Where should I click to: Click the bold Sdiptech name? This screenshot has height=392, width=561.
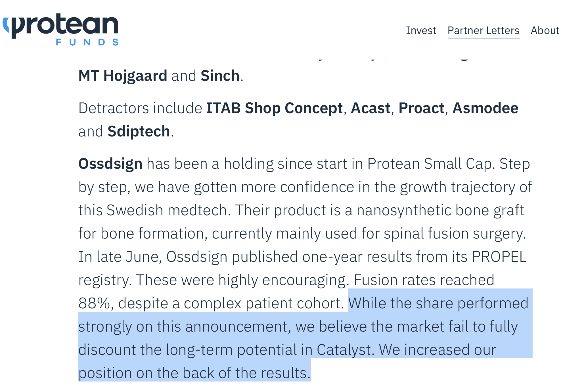pyautogui.click(x=139, y=131)
